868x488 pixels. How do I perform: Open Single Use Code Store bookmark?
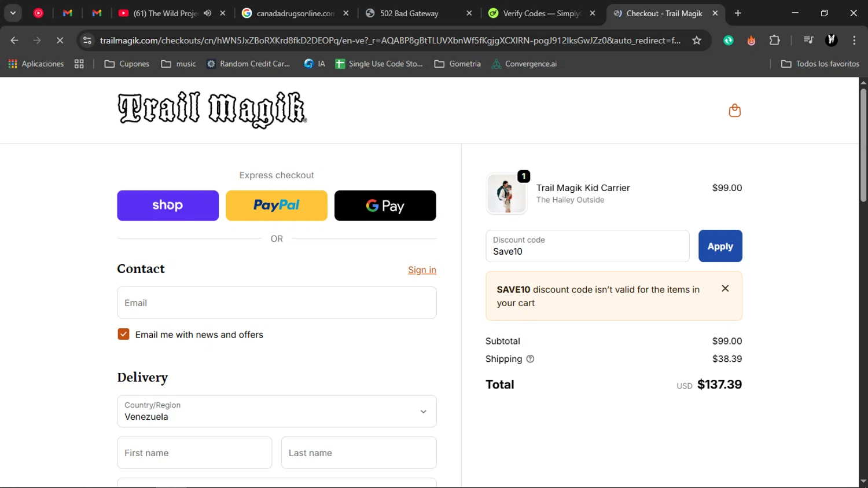pos(379,64)
